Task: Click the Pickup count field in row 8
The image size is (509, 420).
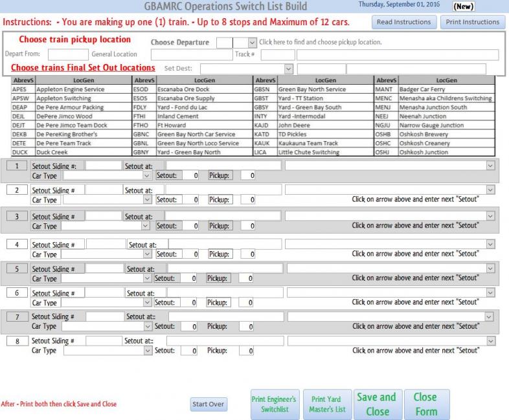Action: pos(246,351)
